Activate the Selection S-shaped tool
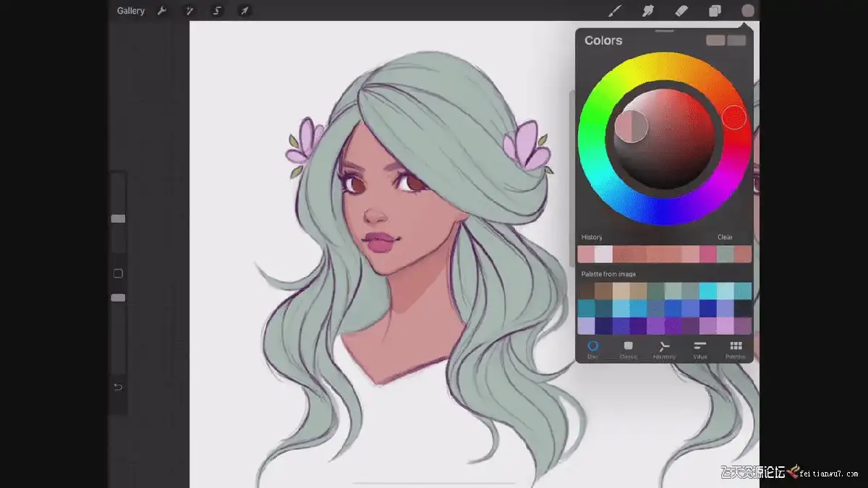 tap(217, 11)
